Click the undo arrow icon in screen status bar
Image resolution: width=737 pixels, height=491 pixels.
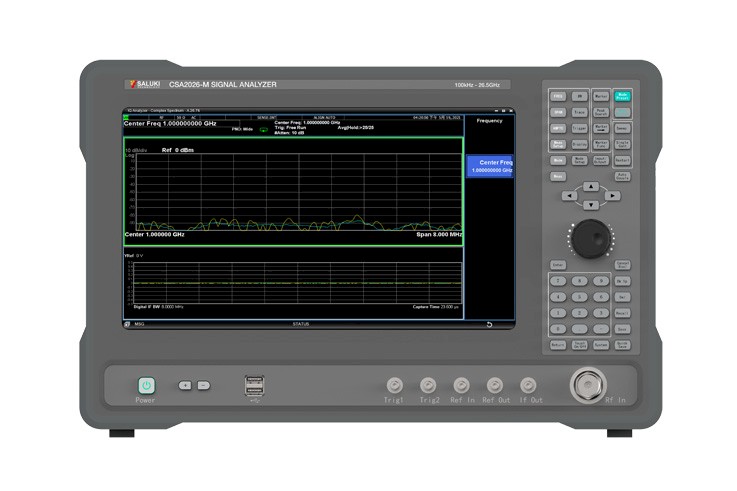489,325
